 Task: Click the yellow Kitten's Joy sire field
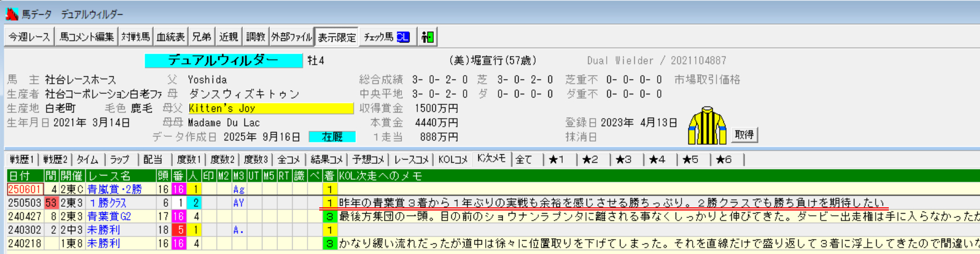(x=270, y=108)
